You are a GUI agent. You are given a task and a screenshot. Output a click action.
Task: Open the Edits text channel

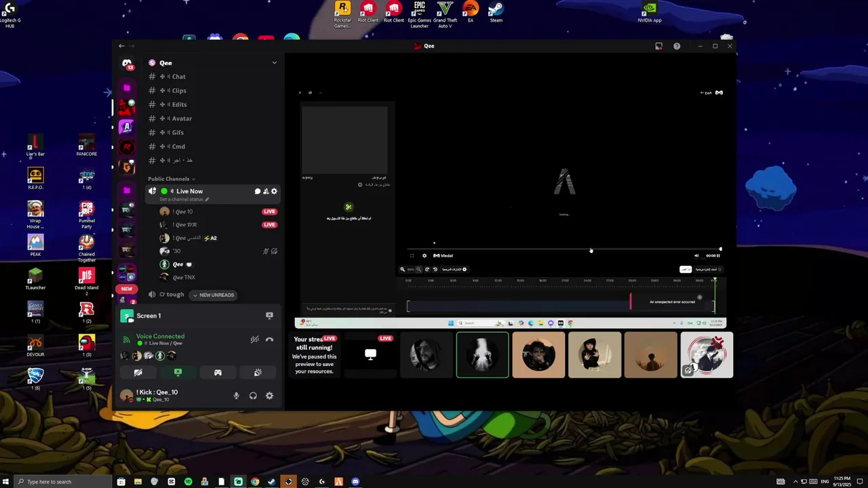(x=212, y=104)
